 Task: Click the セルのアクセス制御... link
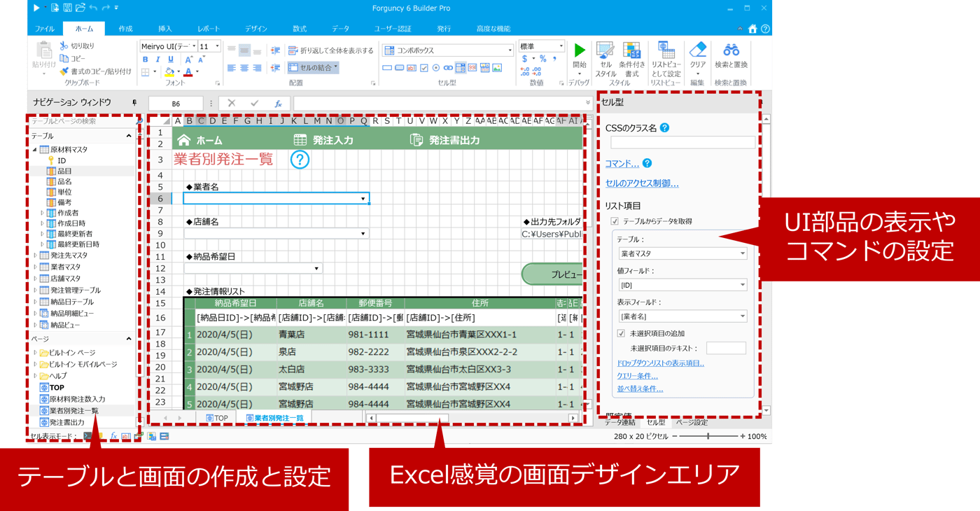(642, 183)
